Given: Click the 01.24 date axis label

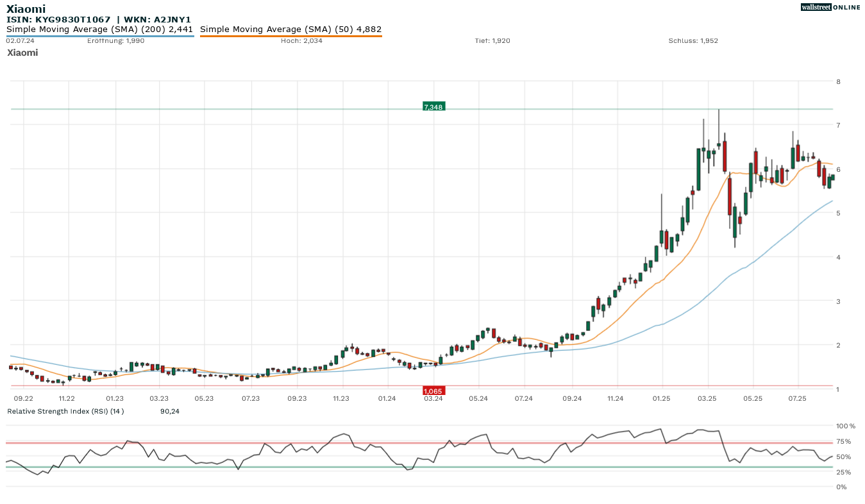Looking at the screenshot, I should tap(387, 398).
